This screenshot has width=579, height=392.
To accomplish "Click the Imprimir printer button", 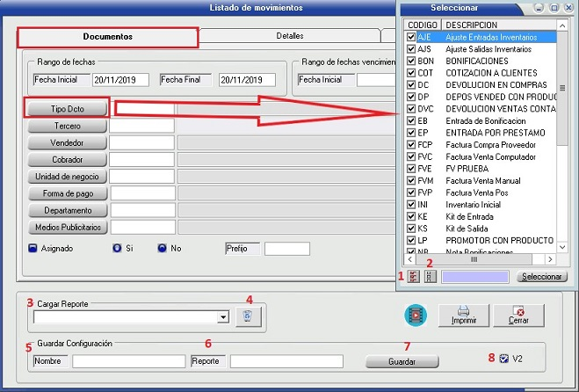I will 464,316.
